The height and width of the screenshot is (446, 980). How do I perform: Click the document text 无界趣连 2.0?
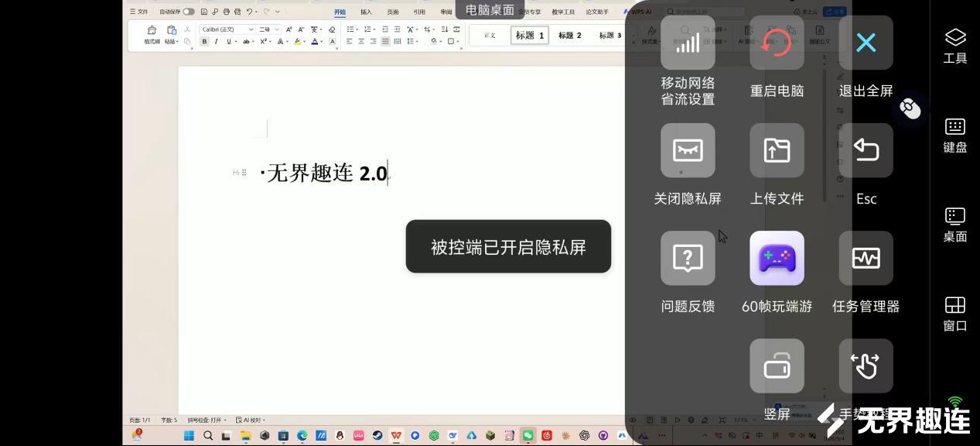click(326, 173)
